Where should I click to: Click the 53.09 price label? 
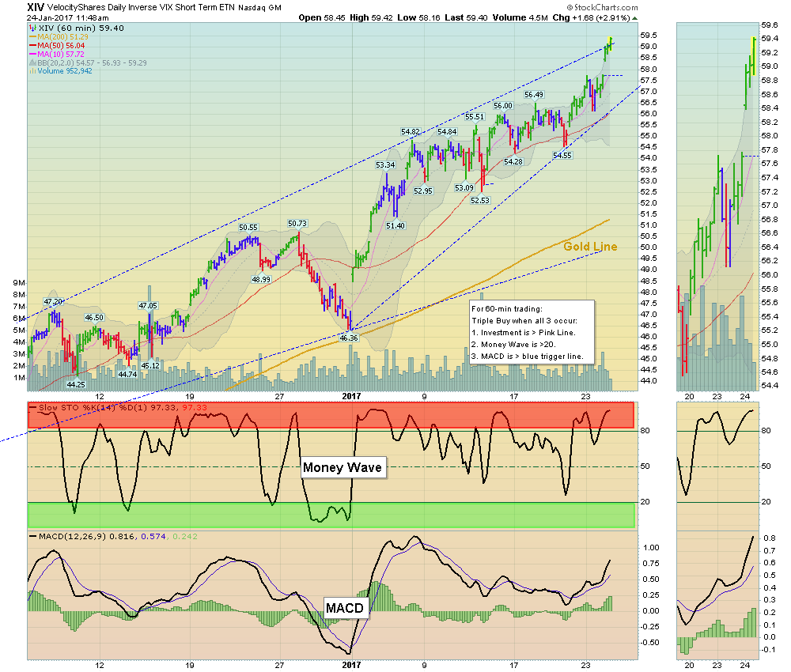(464, 187)
